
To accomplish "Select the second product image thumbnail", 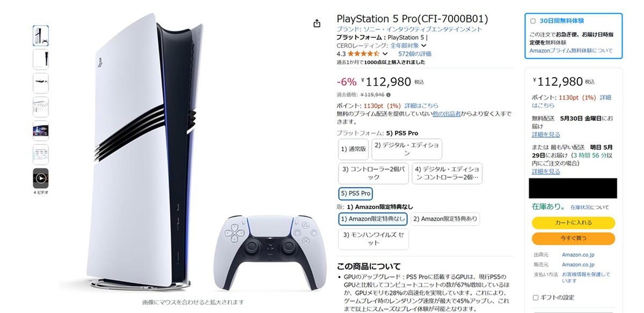I will coord(41,59).
